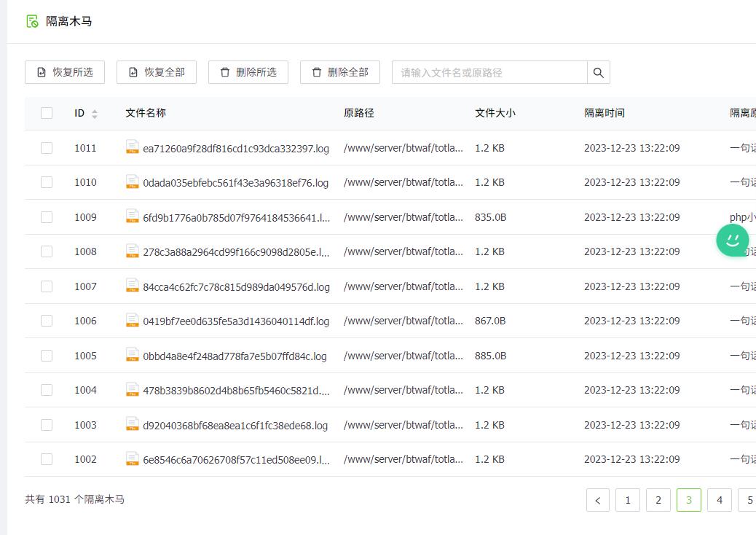Click the 隔离木马 header icon
This screenshot has width=756, height=535.
pyautogui.click(x=32, y=21)
